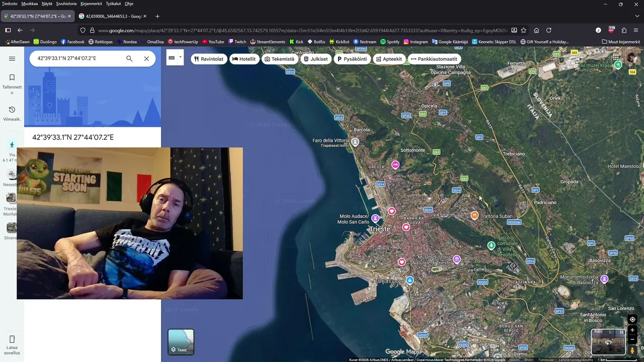This screenshot has width=644, height=362.
Task: Open Twitch bookmark
Action: pos(237,42)
